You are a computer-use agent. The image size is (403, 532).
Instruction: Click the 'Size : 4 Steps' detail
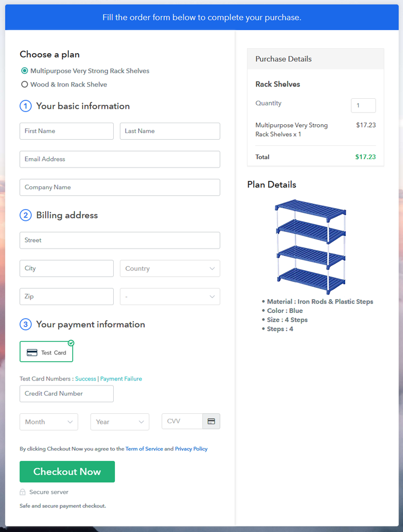287,320
